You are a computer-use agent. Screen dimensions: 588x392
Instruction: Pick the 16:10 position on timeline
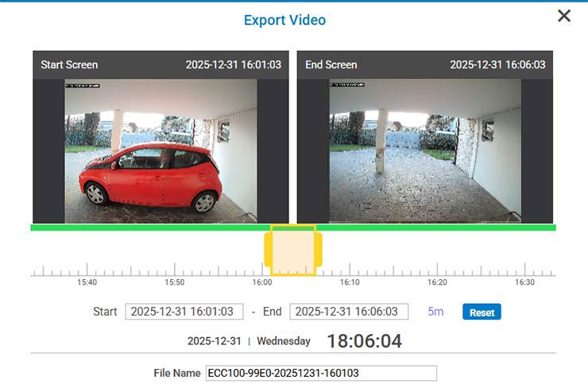350,281
